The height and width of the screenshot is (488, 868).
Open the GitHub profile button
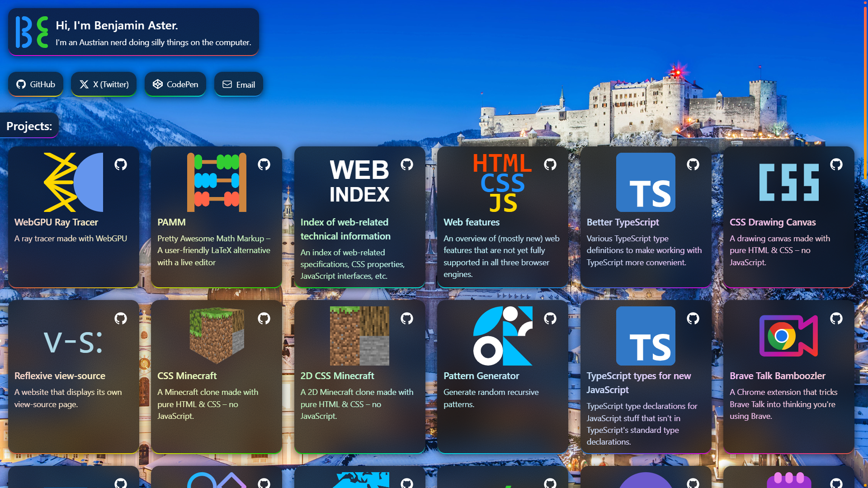pyautogui.click(x=36, y=84)
